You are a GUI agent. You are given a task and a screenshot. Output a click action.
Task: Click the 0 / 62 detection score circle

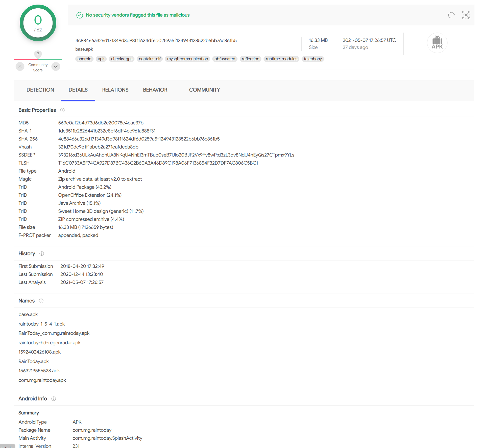point(38,23)
